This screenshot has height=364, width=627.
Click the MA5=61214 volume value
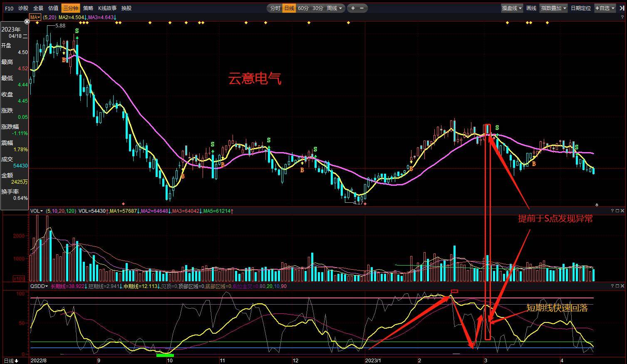pyautogui.click(x=217, y=211)
